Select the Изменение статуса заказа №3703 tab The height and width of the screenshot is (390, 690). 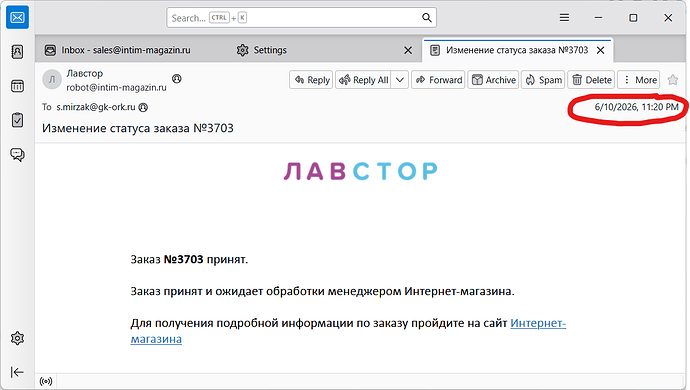coord(518,50)
